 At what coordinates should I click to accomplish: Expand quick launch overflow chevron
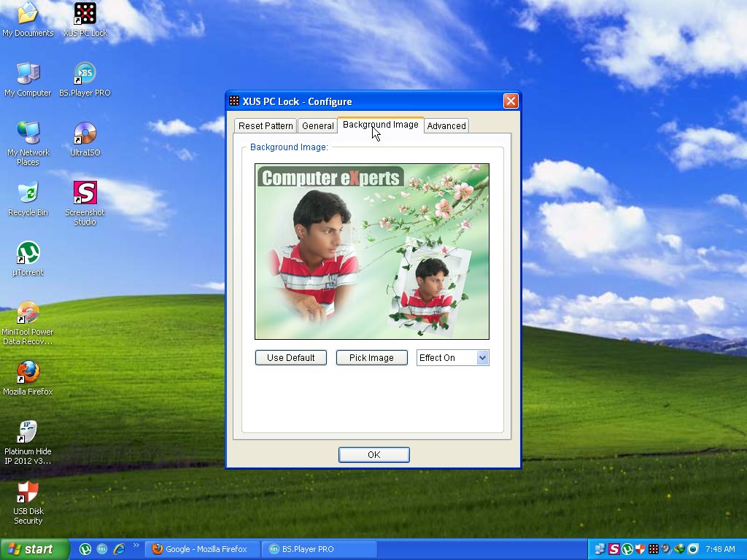pyautogui.click(x=136, y=545)
